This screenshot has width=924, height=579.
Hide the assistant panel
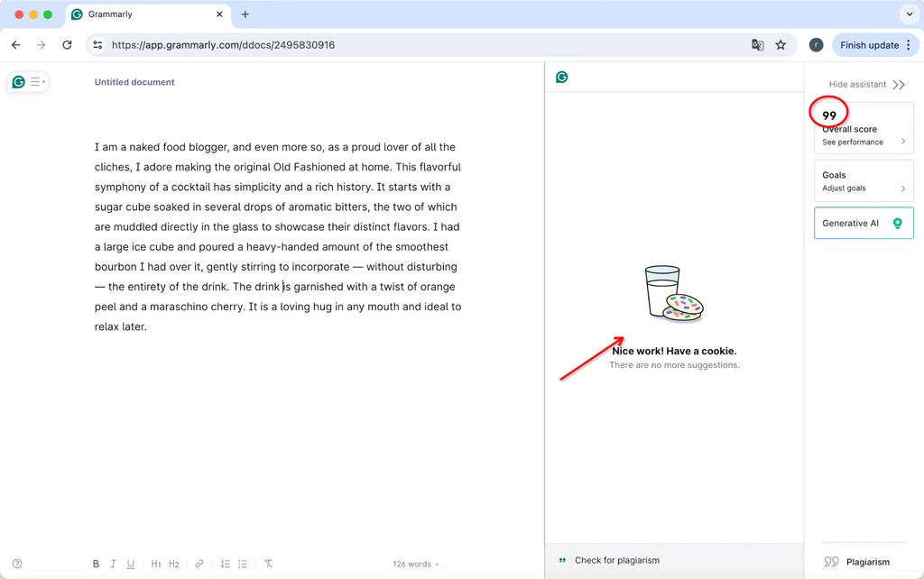click(x=866, y=84)
